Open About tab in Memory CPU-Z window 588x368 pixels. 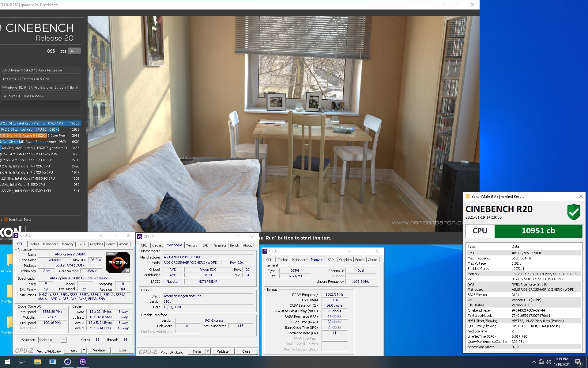pyautogui.click(x=373, y=260)
